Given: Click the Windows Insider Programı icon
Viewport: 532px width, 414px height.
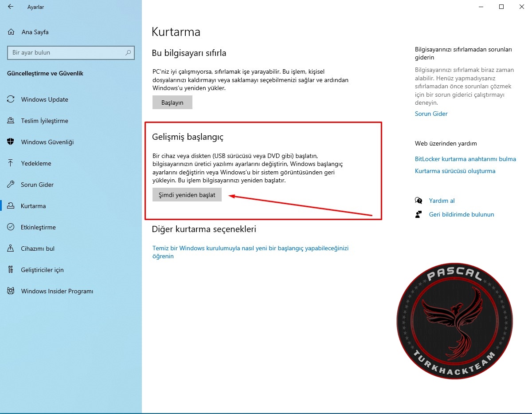Looking at the screenshot, I should 11,291.
